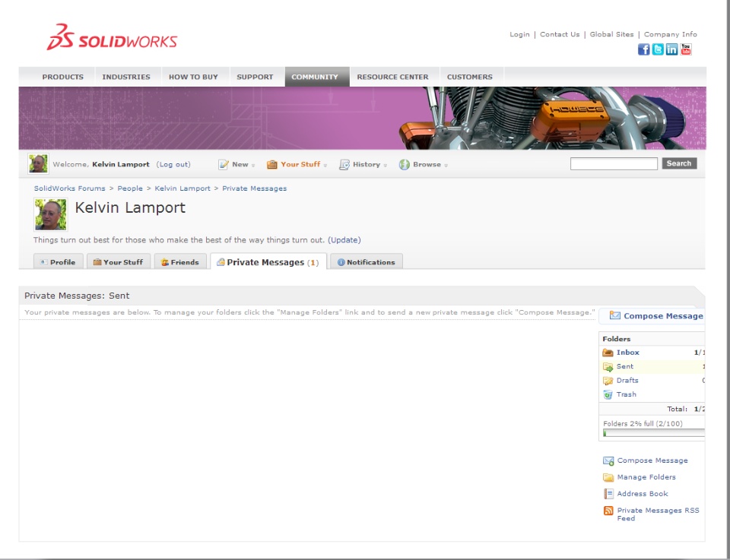Click the large Kelvin Lamport profile photo

pos(51,214)
